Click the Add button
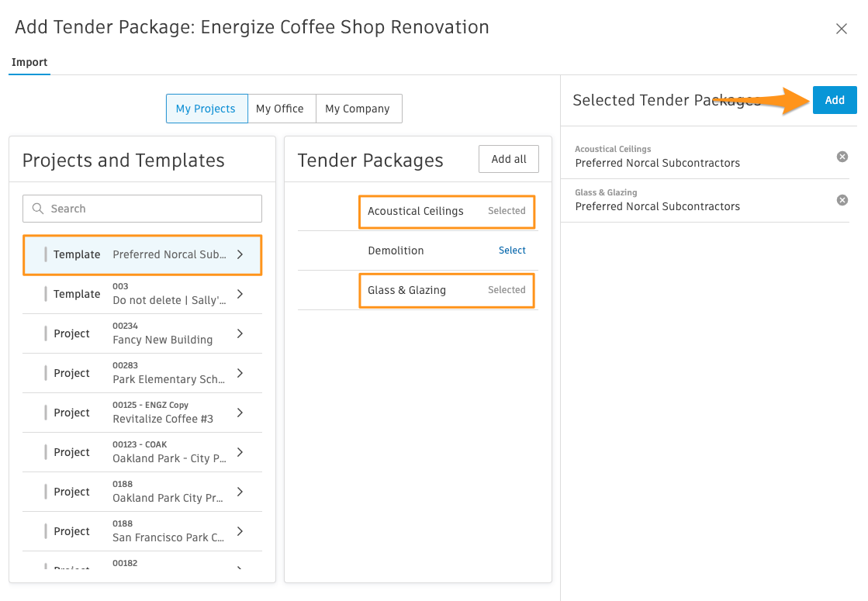Image resolution: width=868 pixels, height=601 pixels. [x=834, y=100]
